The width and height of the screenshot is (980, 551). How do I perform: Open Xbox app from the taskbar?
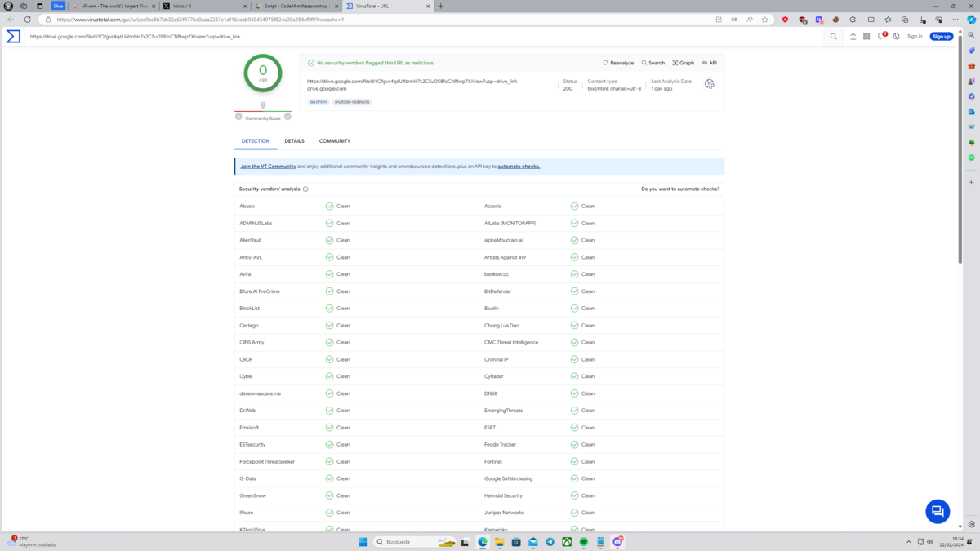click(x=567, y=542)
